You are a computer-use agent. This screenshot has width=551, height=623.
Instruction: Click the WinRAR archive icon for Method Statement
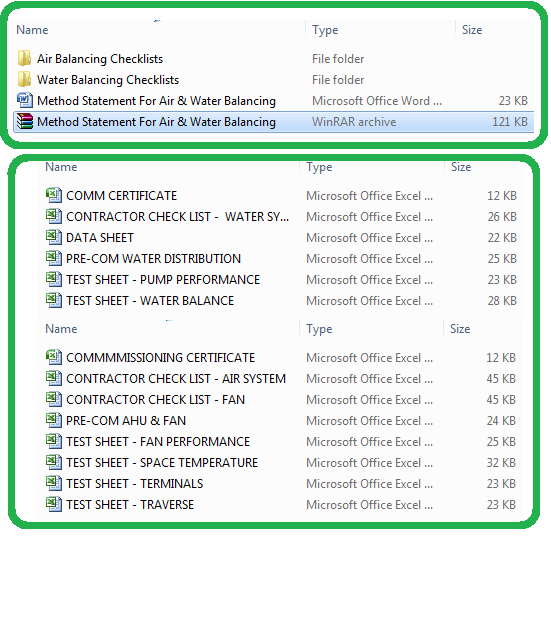tap(25, 122)
